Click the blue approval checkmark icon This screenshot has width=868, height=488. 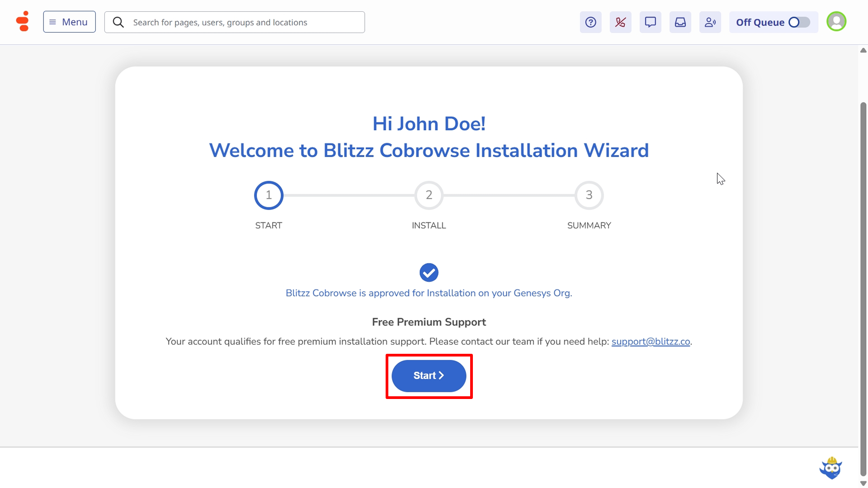coord(429,272)
